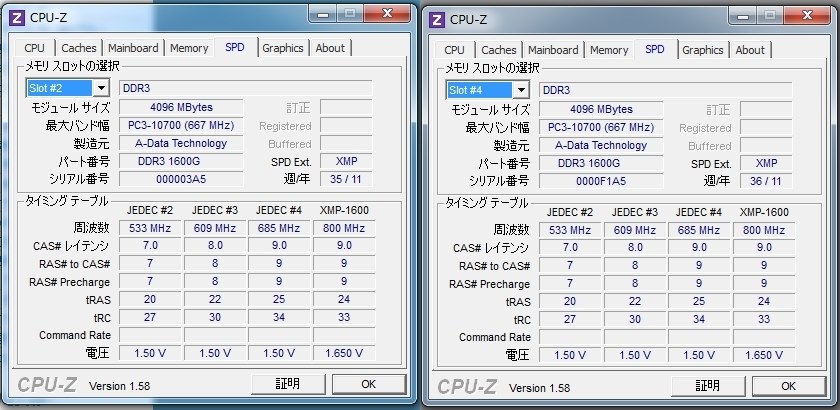Viewport: 840px width, 410px height.
Task: Click part number DDR3 1600G in right window
Action: click(x=601, y=163)
